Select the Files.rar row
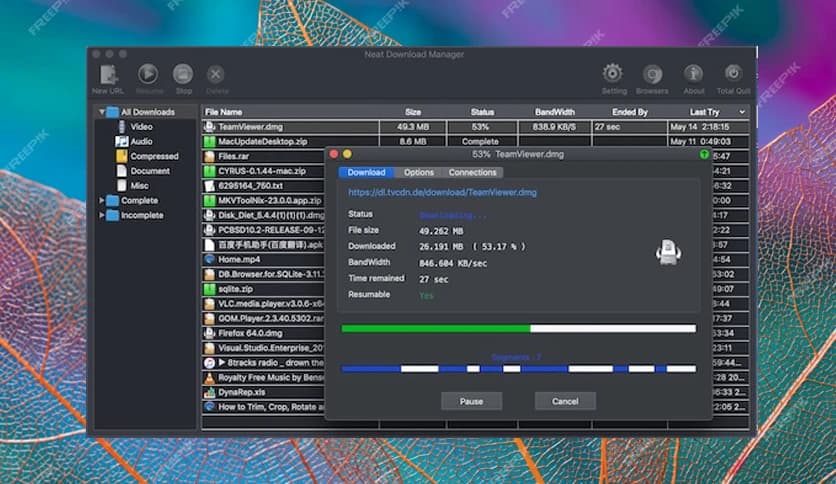Screen dimensions: 836x484 point(264,156)
